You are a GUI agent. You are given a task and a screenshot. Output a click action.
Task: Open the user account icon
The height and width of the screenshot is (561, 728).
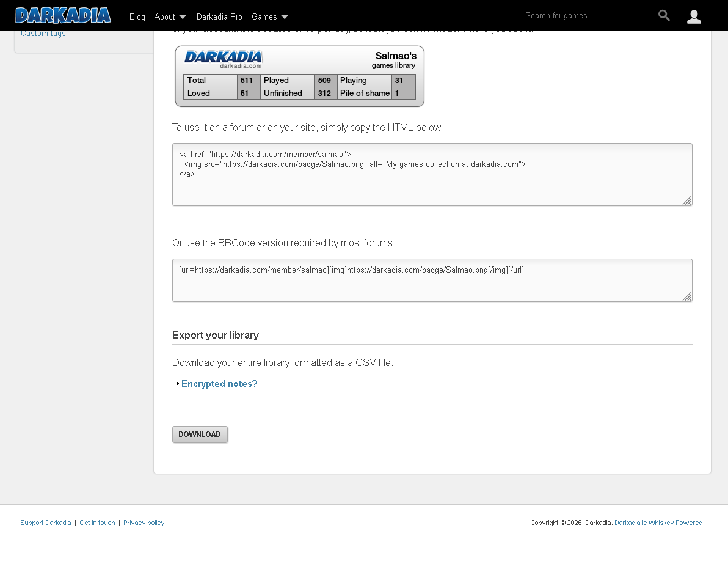[x=694, y=16]
